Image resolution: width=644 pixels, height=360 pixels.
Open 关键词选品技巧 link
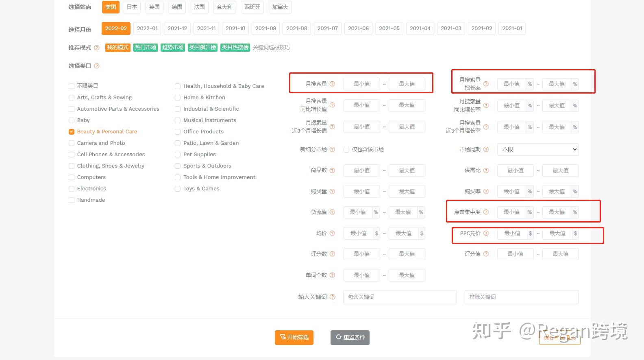(x=271, y=48)
